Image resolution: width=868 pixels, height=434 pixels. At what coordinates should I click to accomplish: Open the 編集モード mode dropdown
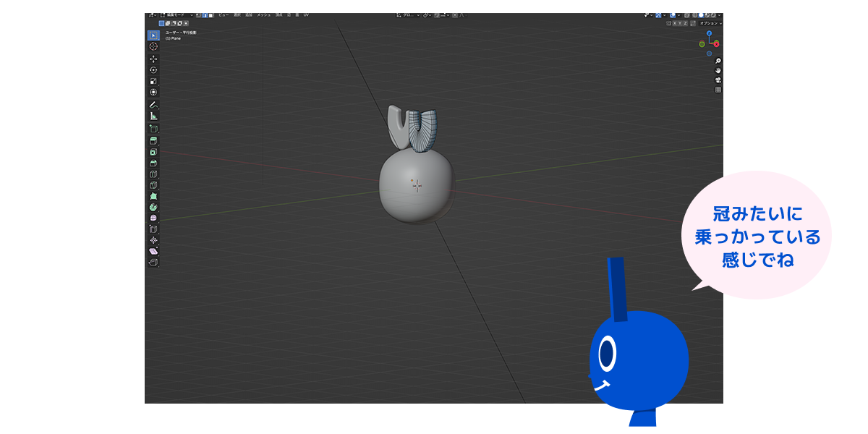coord(176,14)
